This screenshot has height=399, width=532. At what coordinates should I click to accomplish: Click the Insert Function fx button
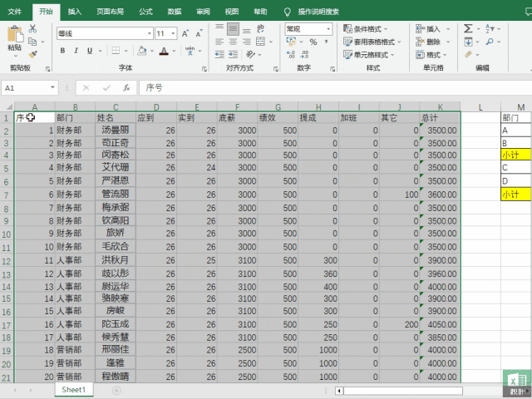pos(126,88)
